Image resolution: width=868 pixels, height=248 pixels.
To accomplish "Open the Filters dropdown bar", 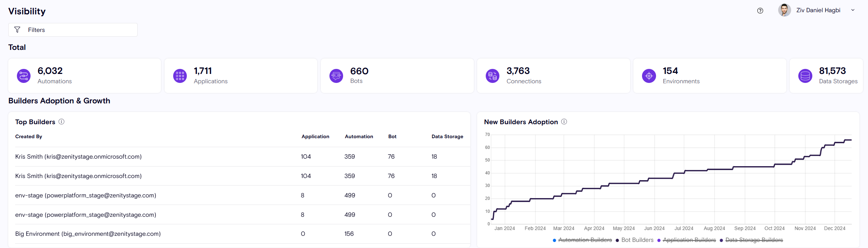I will [73, 30].
